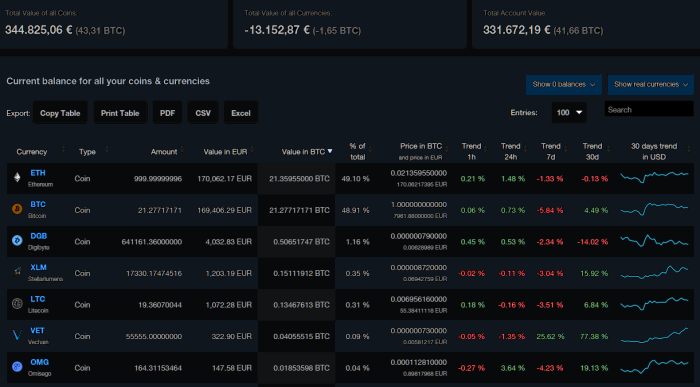Click the BTC -5.84 % 7d trend
Image resolution: width=700 pixels, height=387 pixels.
pyautogui.click(x=550, y=210)
